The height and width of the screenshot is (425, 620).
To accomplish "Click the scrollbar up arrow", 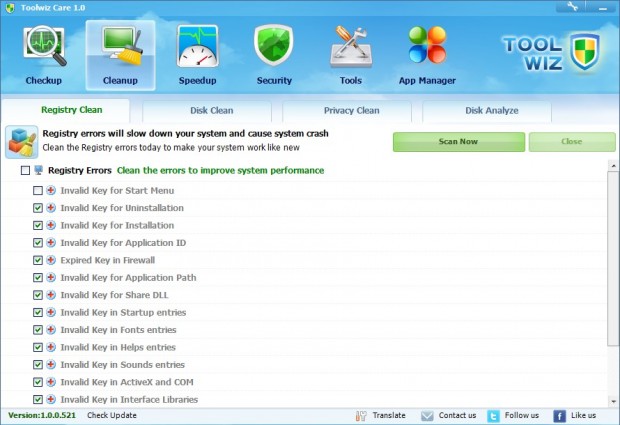I will pyautogui.click(x=613, y=166).
